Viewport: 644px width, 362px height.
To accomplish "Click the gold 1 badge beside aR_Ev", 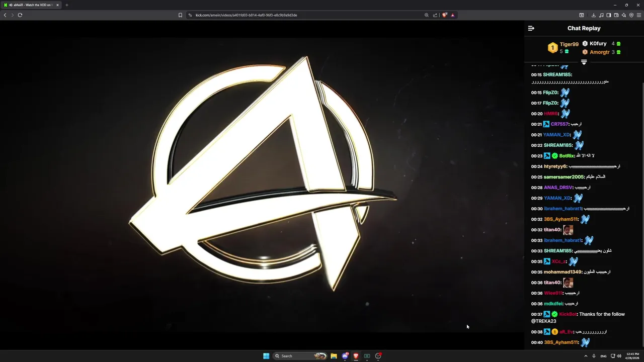I will pos(554,332).
